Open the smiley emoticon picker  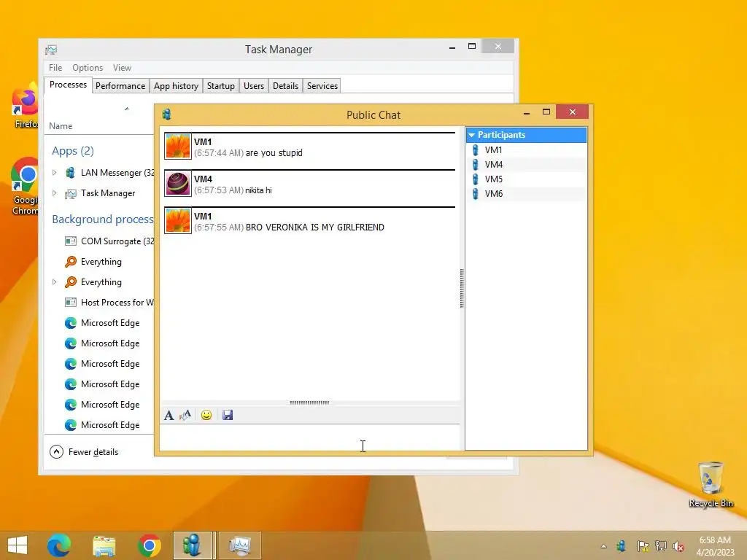click(x=206, y=415)
